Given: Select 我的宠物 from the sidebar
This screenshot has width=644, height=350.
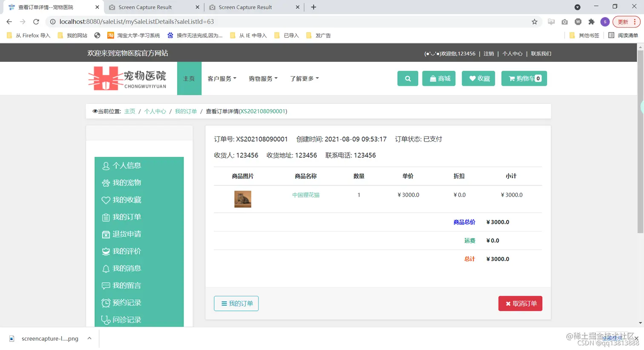Looking at the screenshot, I should [126, 182].
